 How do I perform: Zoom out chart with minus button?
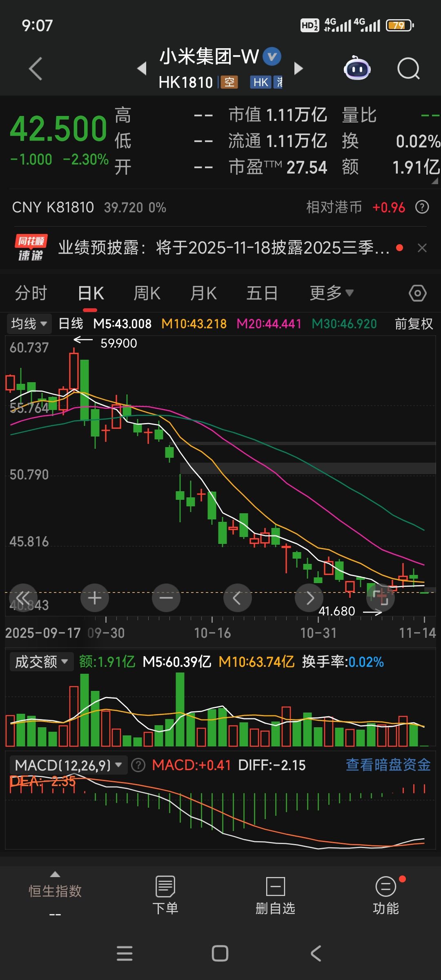pos(166,598)
